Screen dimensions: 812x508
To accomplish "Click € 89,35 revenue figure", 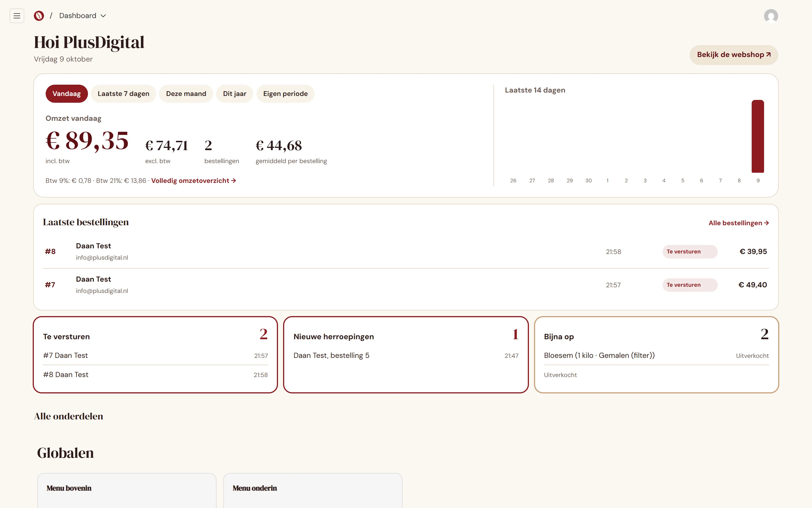I will point(87,141).
